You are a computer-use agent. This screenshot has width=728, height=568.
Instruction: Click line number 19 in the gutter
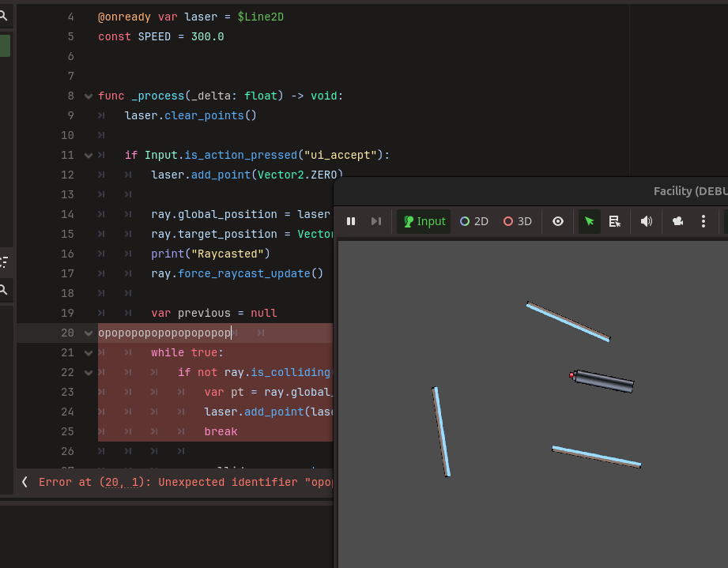tap(67, 313)
